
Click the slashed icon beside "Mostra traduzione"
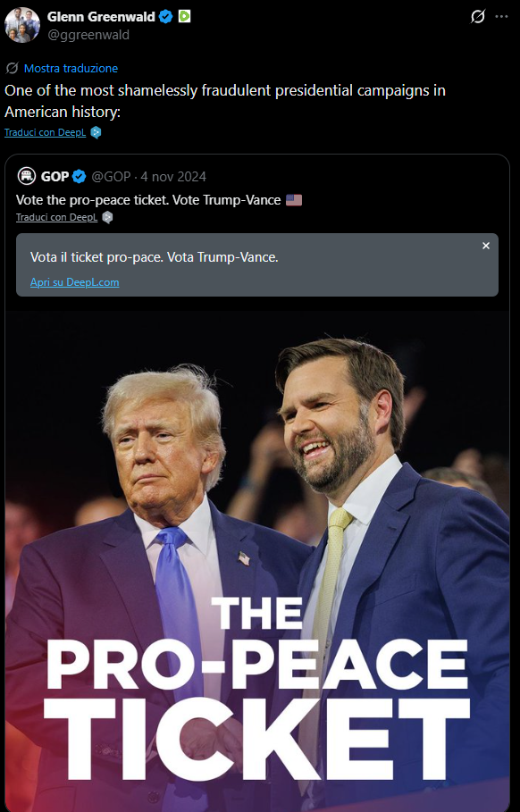coord(11,68)
